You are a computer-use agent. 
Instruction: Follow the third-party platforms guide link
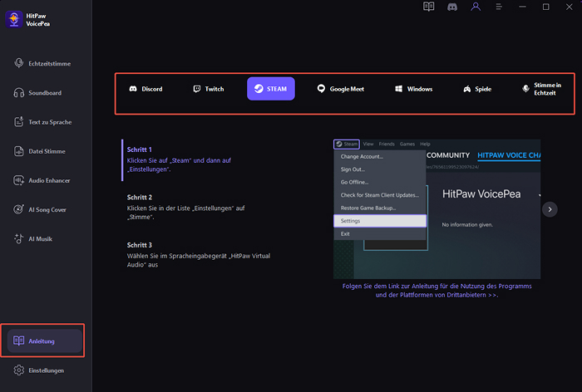pyautogui.click(x=436, y=291)
